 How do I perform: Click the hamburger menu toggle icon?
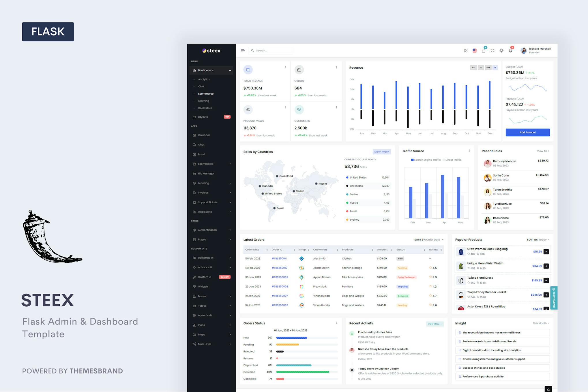click(243, 50)
